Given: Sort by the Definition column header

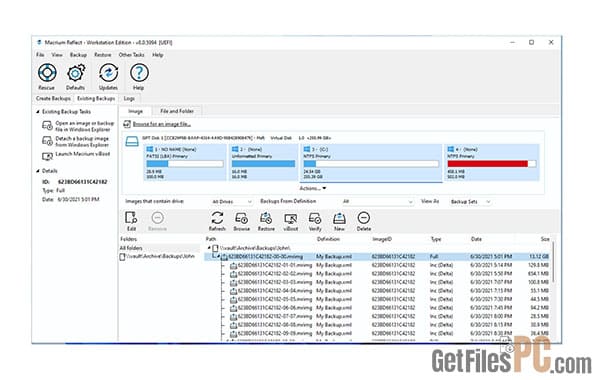Looking at the screenshot, I should click(x=328, y=239).
